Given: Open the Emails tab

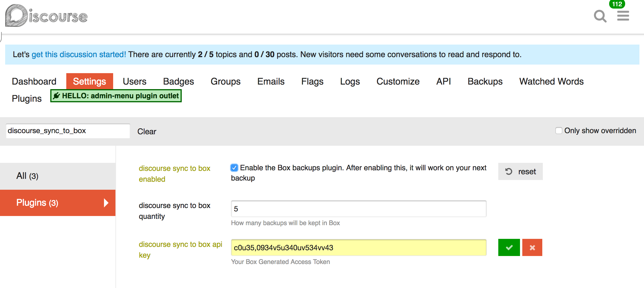Looking at the screenshot, I should [271, 81].
